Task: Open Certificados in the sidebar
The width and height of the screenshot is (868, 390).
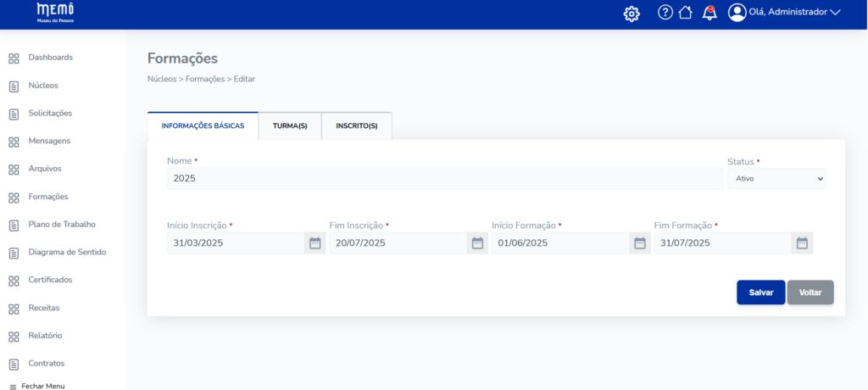Action: click(x=50, y=280)
